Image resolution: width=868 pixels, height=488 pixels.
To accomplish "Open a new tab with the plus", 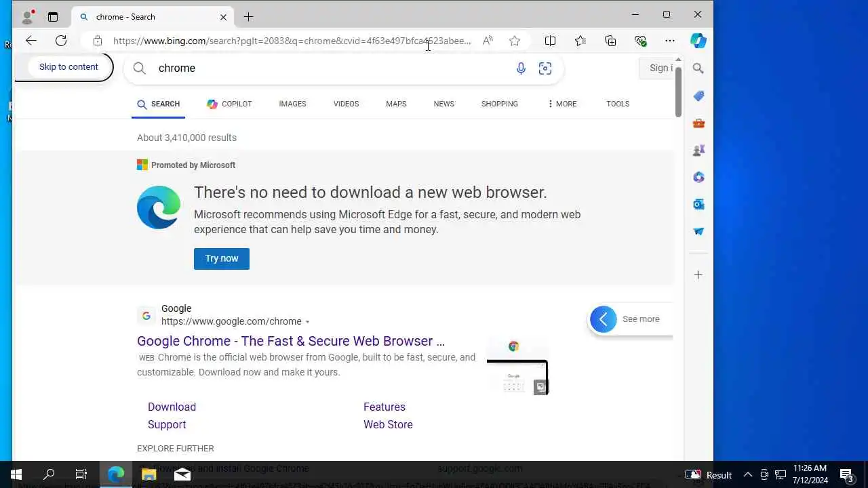I will [x=248, y=17].
